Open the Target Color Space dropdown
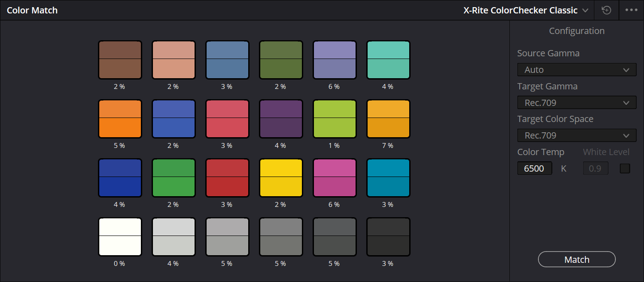 coord(576,135)
